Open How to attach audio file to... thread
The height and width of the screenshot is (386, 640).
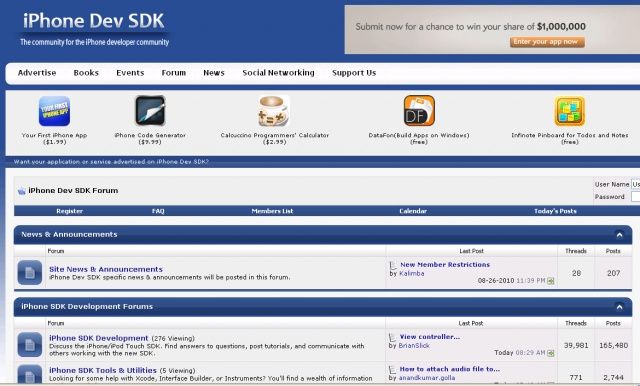click(x=449, y=369)
